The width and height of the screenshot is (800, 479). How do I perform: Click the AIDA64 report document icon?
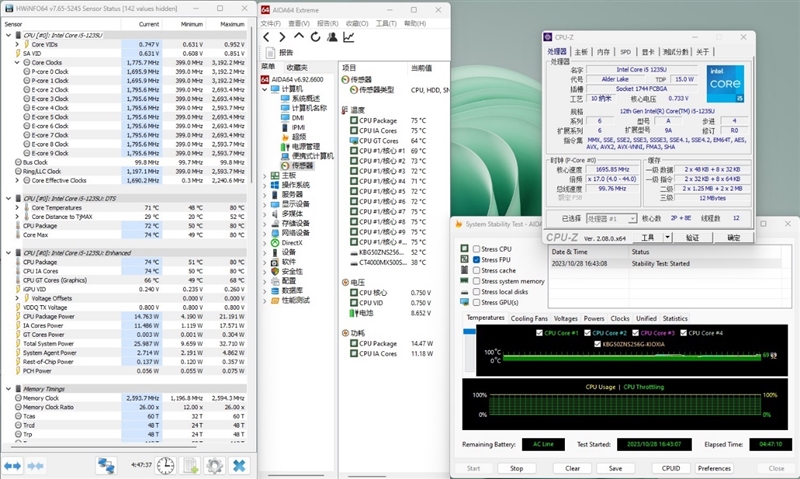coord(270,53)
